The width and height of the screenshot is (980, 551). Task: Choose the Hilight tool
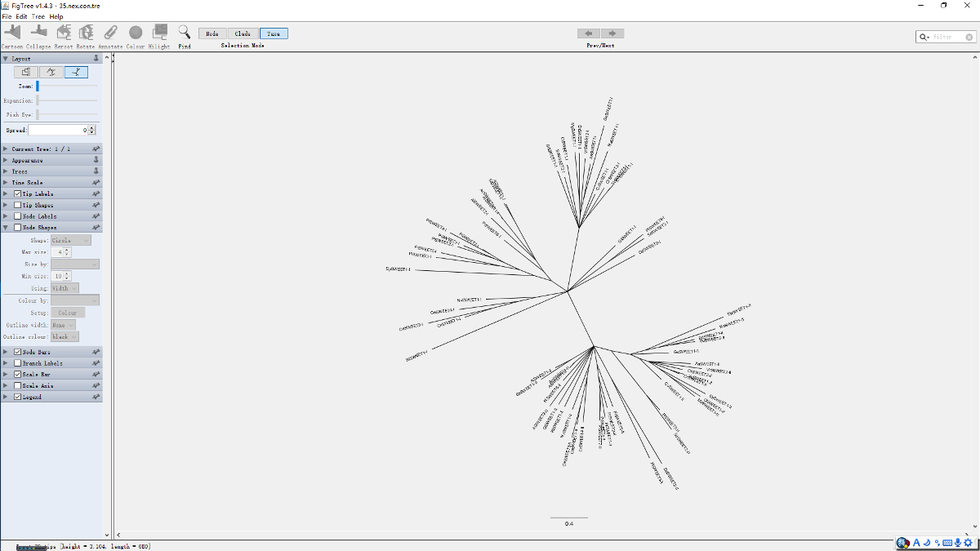[x=160, y=32]
